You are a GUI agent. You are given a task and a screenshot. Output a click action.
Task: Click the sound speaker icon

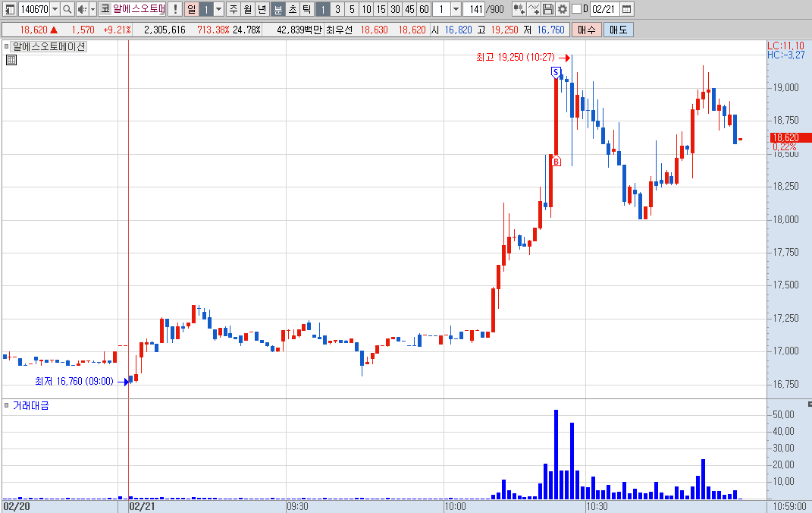pyautogui.click(x=82, y=9)
